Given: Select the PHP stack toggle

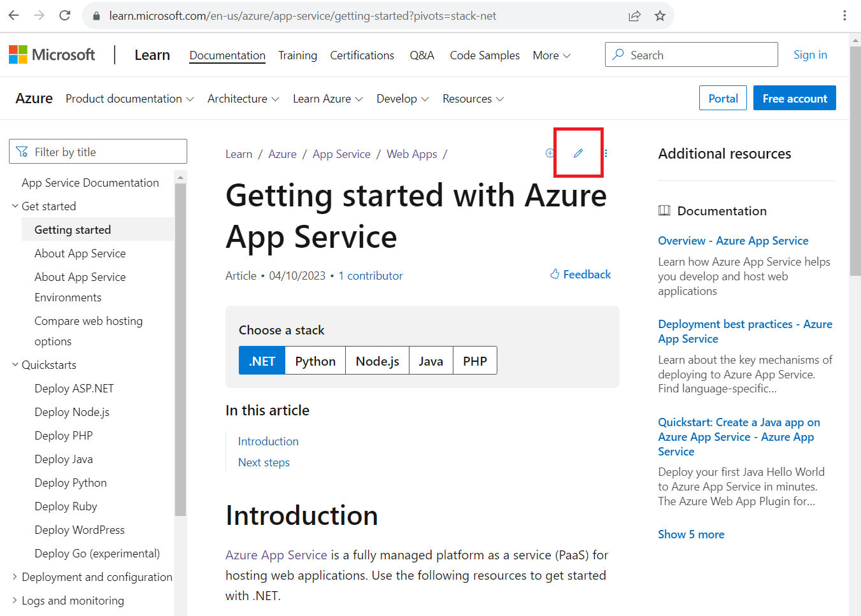Looking at the screenshot, I should [x=474, y=360].
